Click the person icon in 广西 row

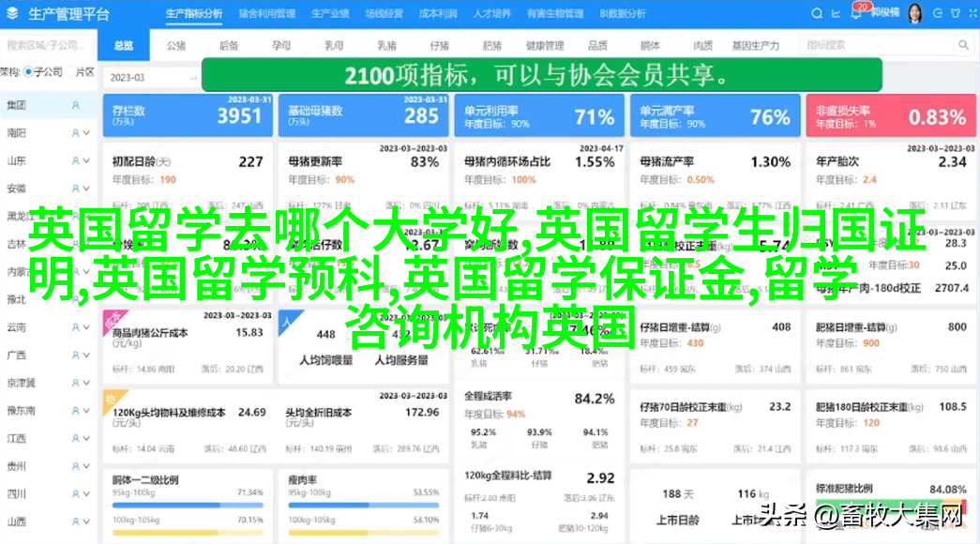click(76, 355)
